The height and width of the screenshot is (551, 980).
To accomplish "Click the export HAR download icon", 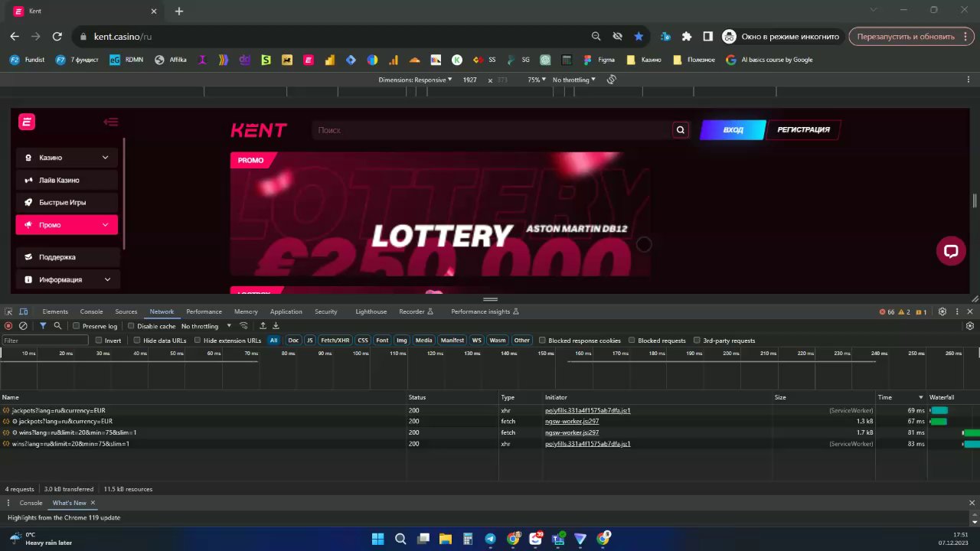I will click(x=276, y=326).
